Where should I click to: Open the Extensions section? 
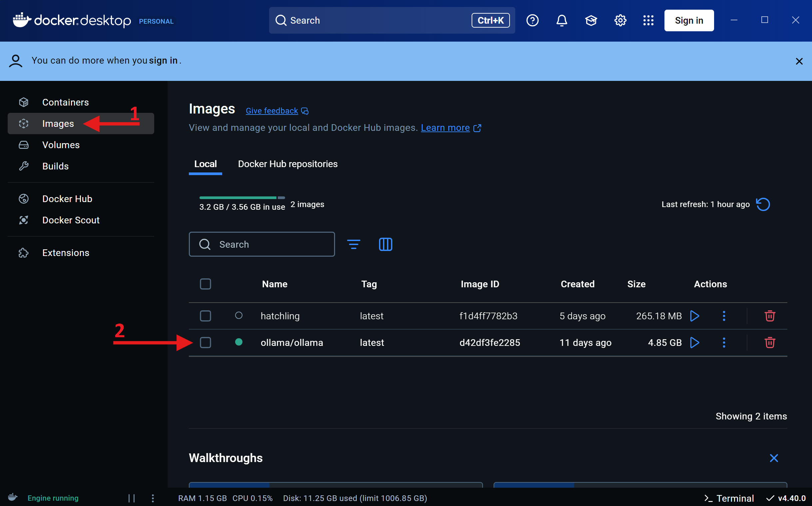(80, 253)
